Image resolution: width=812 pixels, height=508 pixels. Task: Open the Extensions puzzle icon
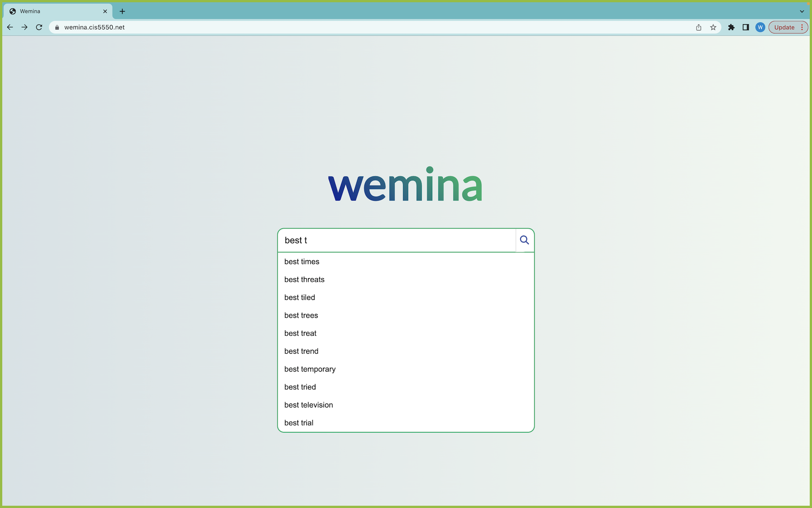731,27
